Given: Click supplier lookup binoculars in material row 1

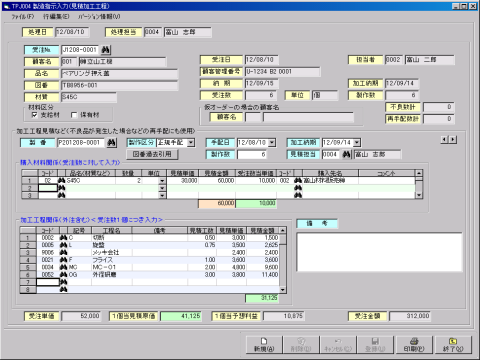Looking at the screenshot, I should tap(298, 181).
